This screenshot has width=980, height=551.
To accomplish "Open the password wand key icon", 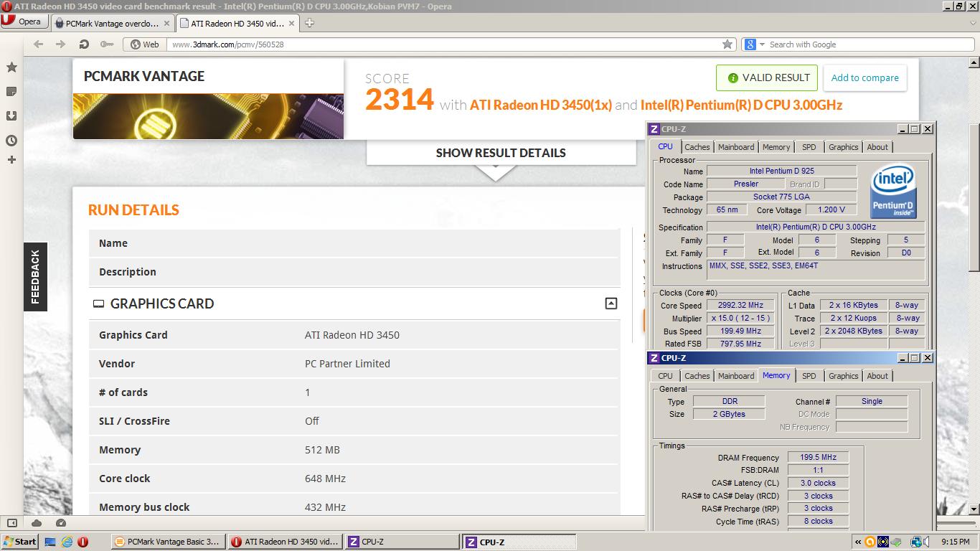I will tap(107, 44).
